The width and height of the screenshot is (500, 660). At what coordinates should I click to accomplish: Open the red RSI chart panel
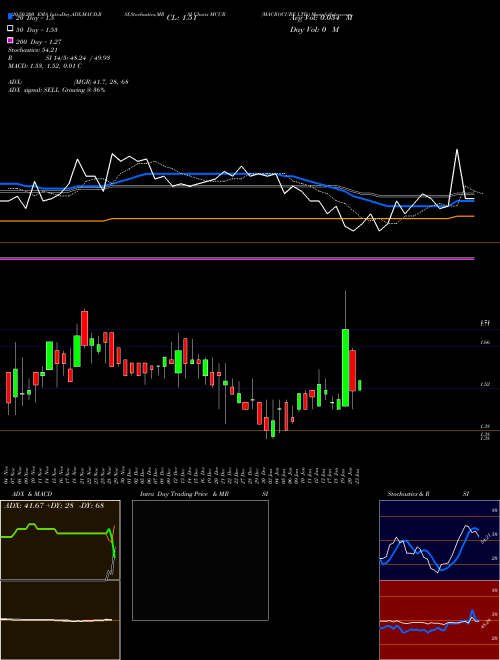point(439,620)
